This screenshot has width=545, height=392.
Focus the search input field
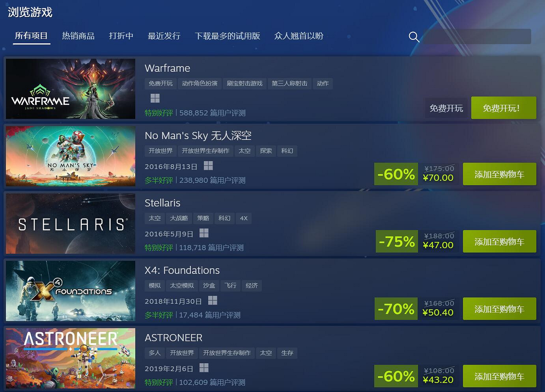click(x=477, y=37)
